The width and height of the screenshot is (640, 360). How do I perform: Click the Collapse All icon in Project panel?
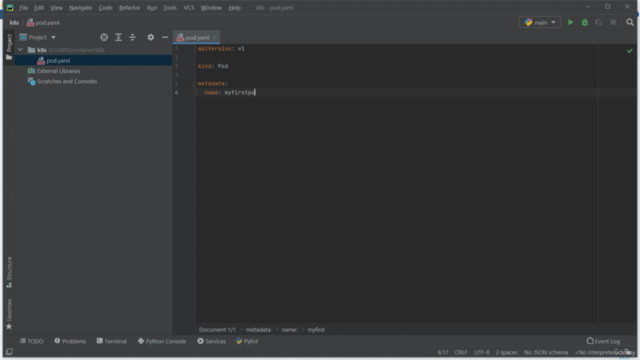[x=132, y=37]
